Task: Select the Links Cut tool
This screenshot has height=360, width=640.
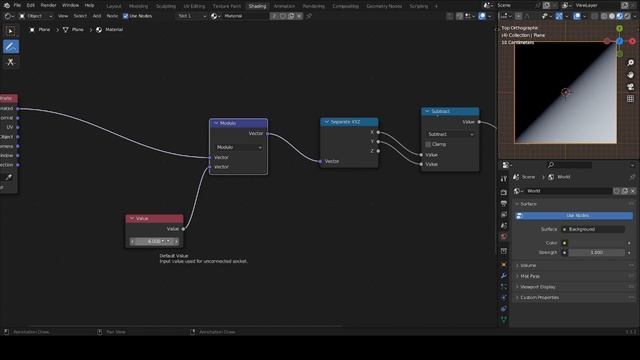Action: (11, 62)
